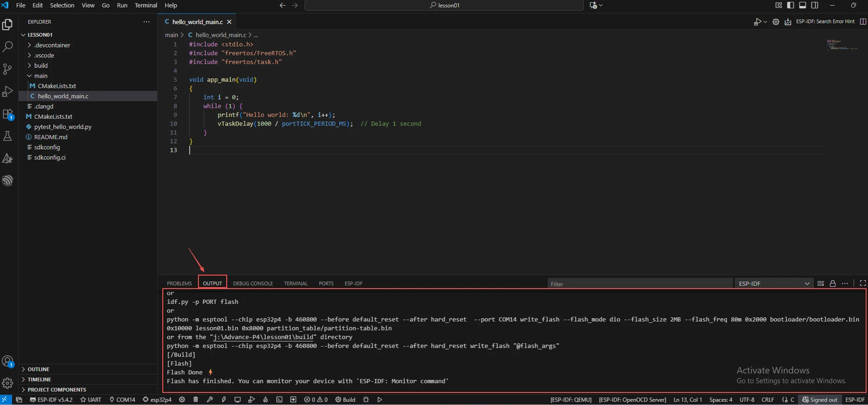Toggle the bottom panel visibility
This screenshot has height=405, width=868.
(x=803, y=5)
